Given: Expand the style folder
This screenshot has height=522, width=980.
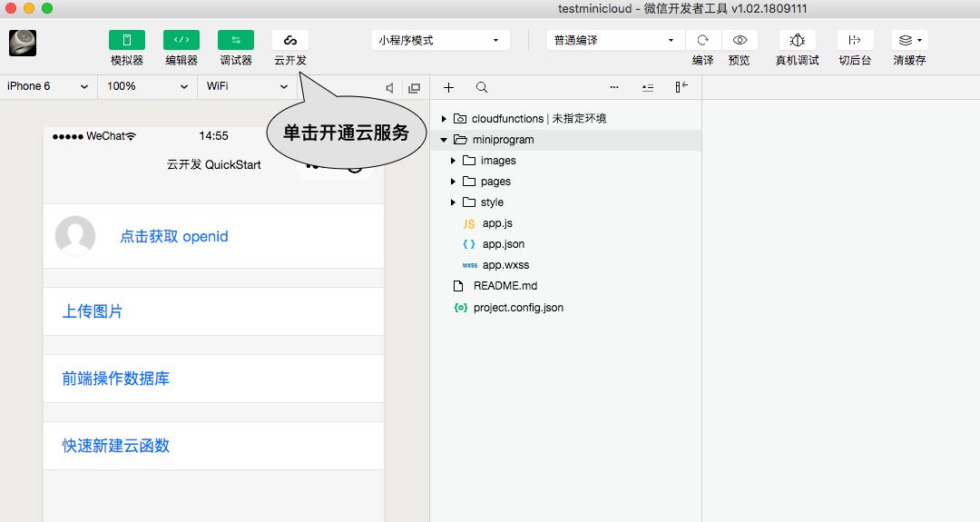Looking at the screenshot, I should pyautogui.click(x=453, y=202).
